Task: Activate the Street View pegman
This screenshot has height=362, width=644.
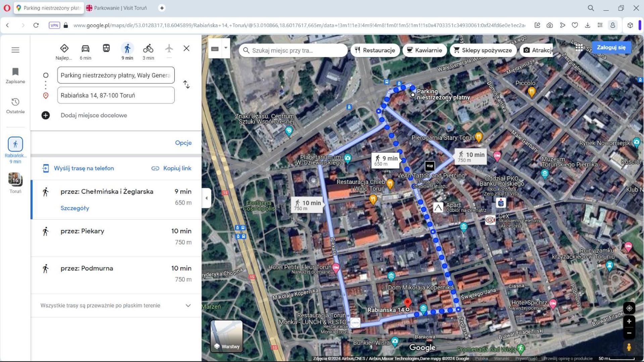Action: click(x=629, y=347)
